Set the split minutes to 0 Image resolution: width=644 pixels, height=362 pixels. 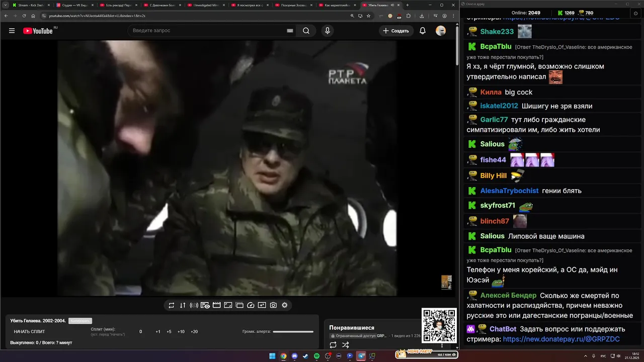(x=140, y=332)
